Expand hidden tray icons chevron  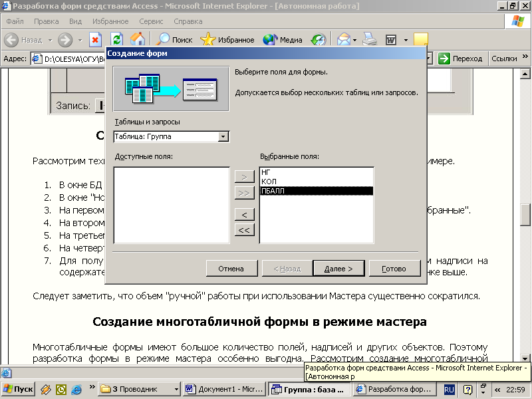497,390
